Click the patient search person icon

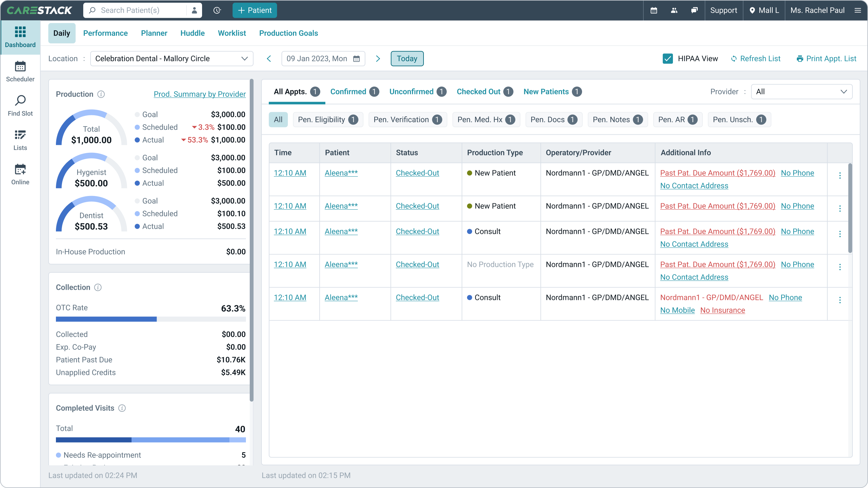[x=194, y=10]
